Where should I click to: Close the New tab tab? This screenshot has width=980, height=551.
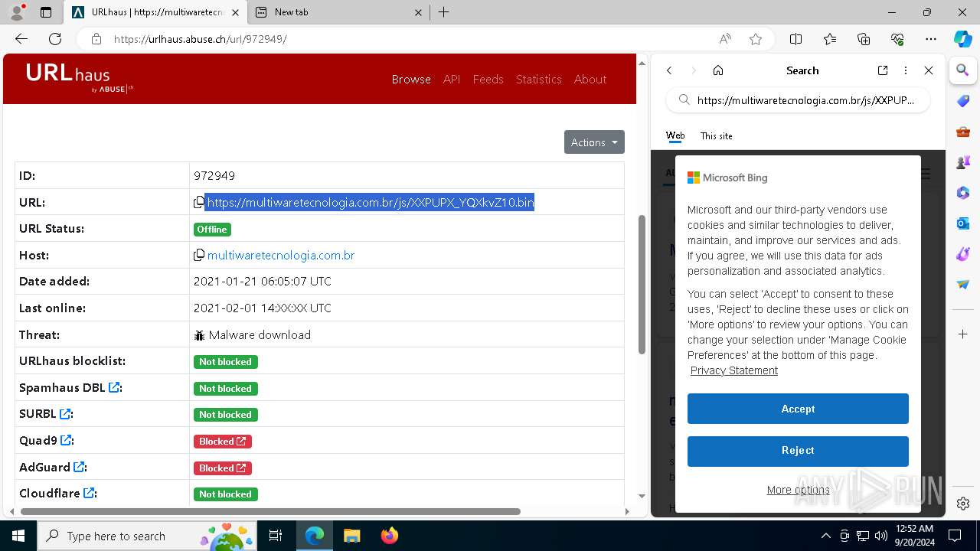click(418, 12)
